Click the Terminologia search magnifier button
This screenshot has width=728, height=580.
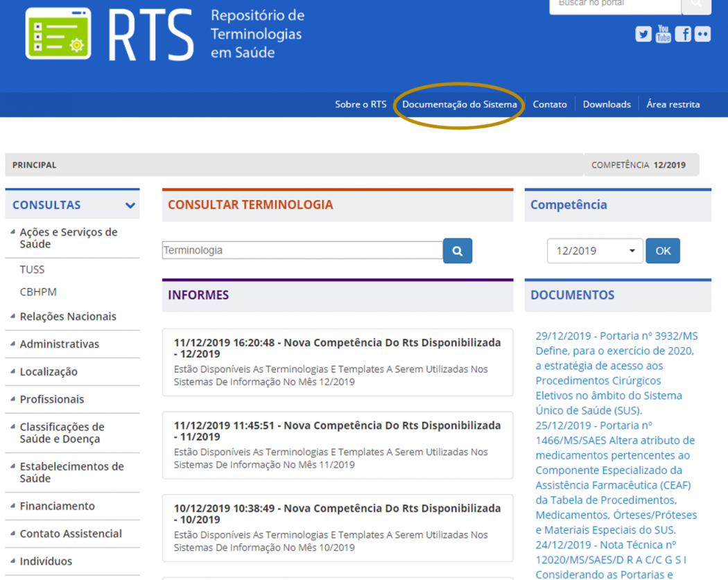(457, 250)
